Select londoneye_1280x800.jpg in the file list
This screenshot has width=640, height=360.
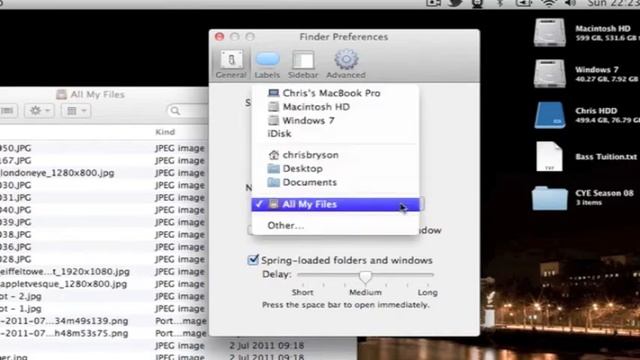click(57, 173)
